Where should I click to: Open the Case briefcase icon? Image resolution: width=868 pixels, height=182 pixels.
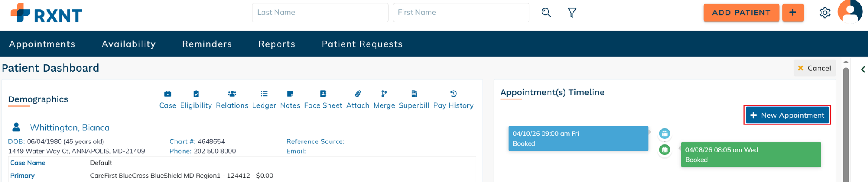[168, 94]
